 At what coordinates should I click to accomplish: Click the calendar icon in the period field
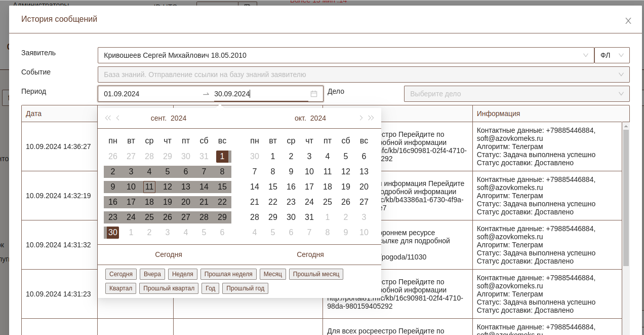[314, 94]
